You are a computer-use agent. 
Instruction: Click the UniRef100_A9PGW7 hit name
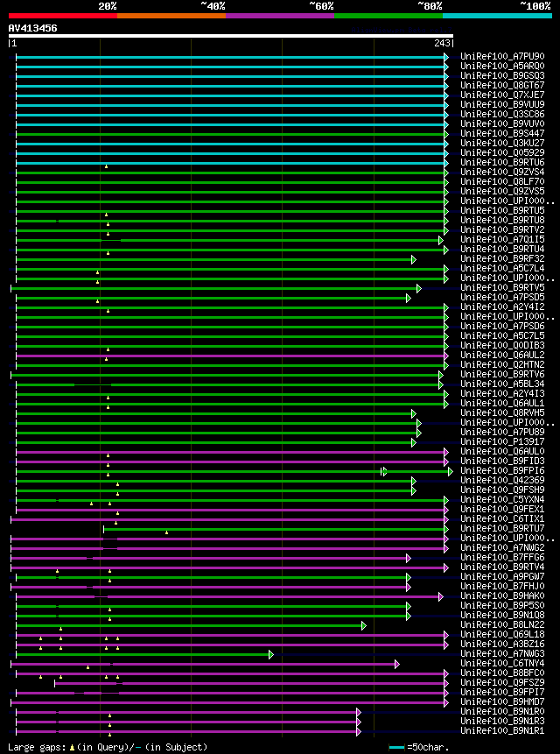(502, 576)
